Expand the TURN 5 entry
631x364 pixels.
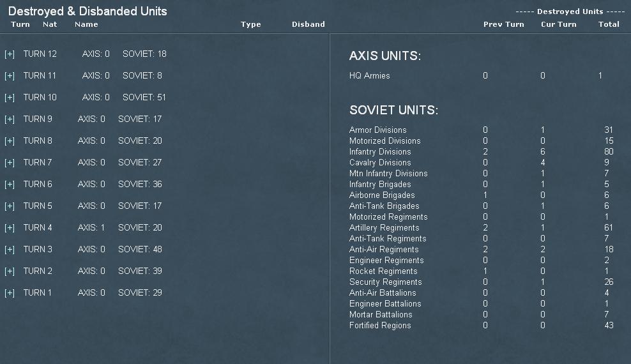[10, 206]
